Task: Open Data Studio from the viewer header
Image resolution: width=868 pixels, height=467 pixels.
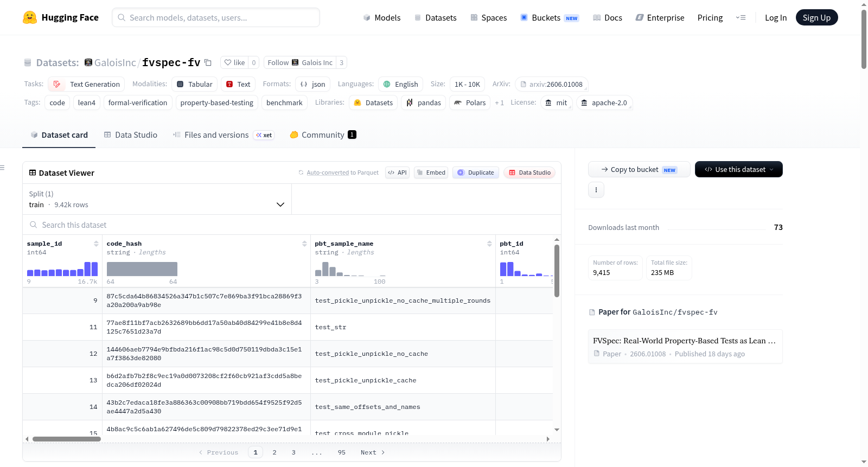Action: click(x=529, y=172)
